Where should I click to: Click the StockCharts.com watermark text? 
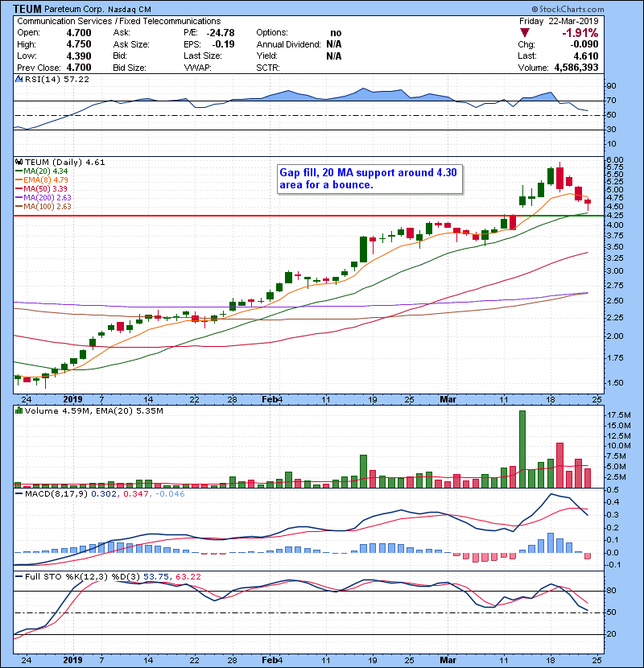coord(568,9)
